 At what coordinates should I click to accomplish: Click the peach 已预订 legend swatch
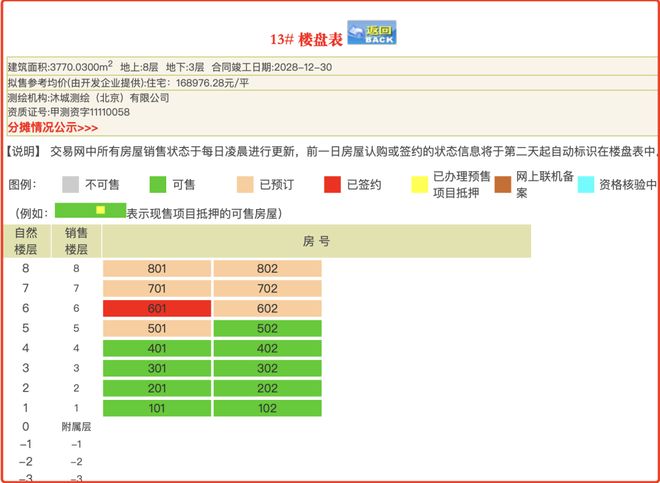pyautogui.click(x=244, y=184)
